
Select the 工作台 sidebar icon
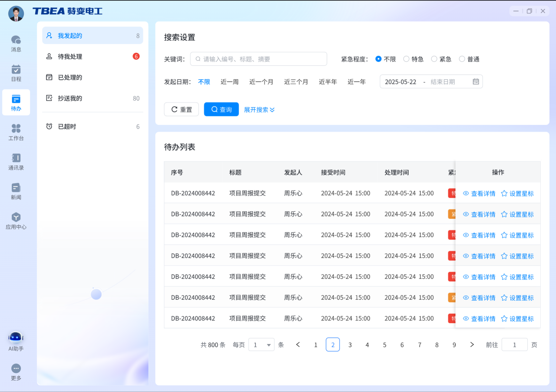[x=16, y=132]
